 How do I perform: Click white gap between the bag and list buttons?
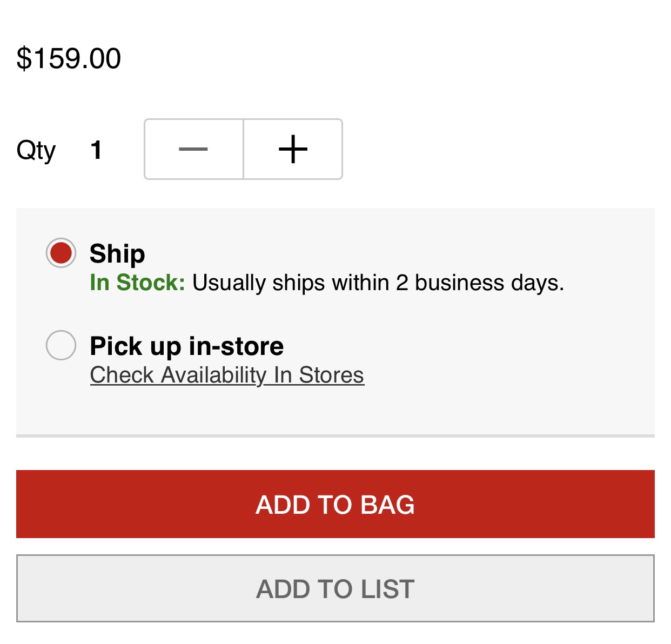[335, 546]
